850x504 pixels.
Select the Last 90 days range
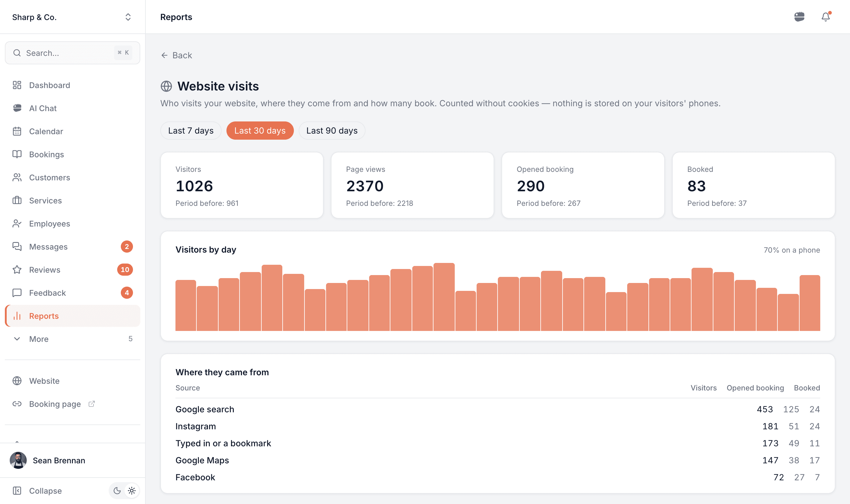[x=332, y=131]
